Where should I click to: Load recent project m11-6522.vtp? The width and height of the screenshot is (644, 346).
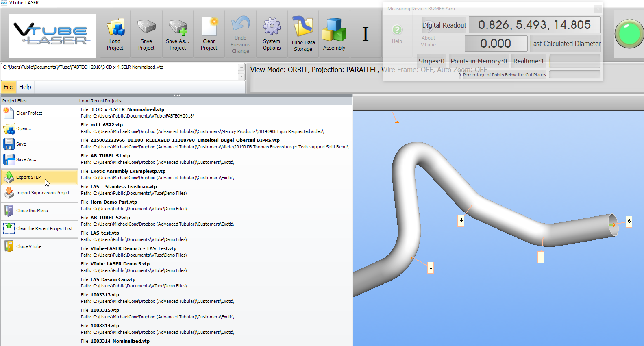tap(107, 125)
